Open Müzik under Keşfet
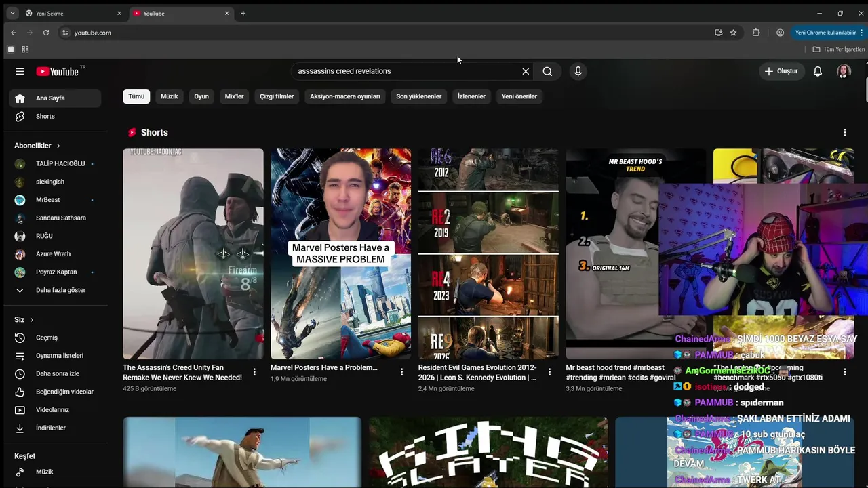 [x=55, y=472]
